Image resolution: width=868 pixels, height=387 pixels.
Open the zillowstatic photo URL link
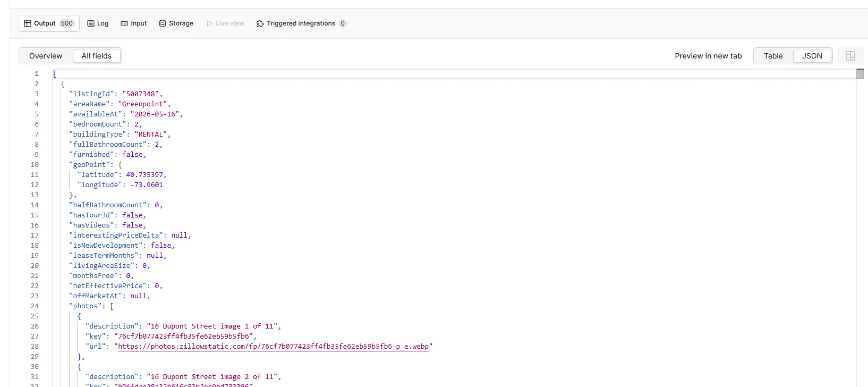click(x=273, y=347)
